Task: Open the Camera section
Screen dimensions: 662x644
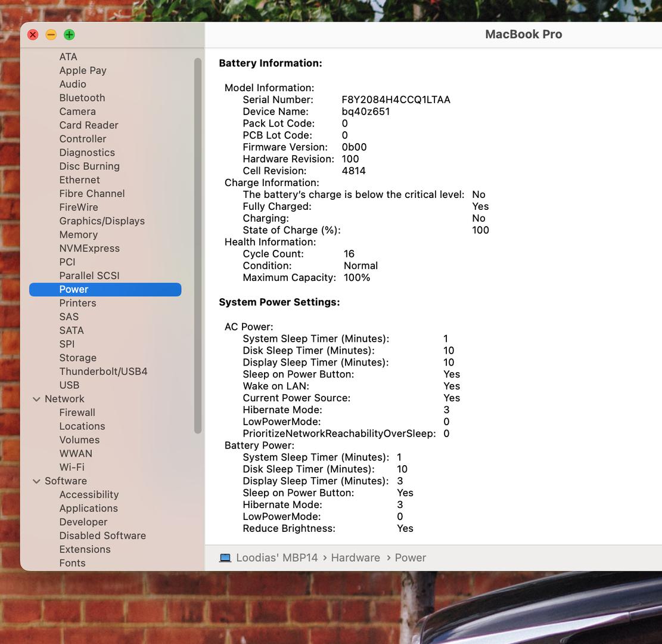Action: (x=77, y=112)
